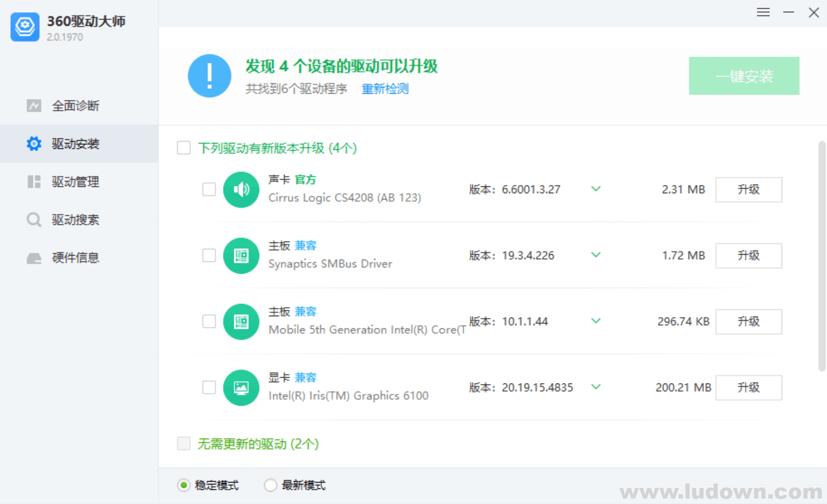Click the Intel(R) Iris(TM) Graphics 6100 name
The width and height of the screenshot is (827, 504).
348,396
